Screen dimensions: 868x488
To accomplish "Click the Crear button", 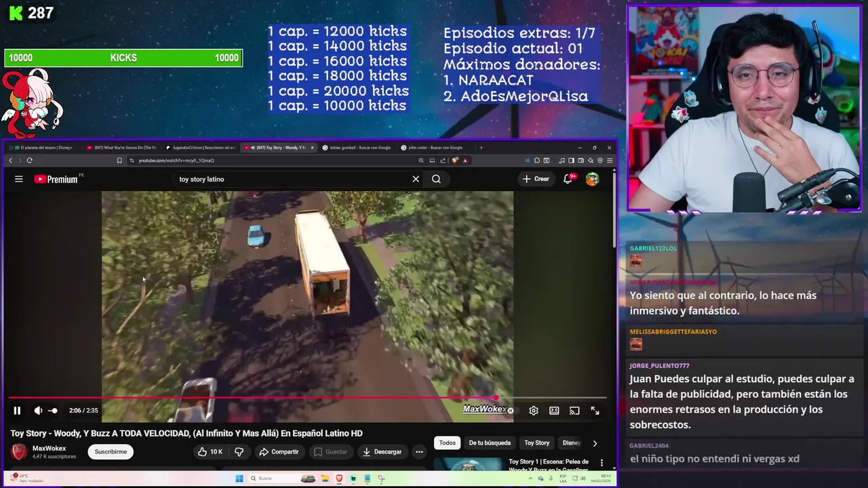I will [536, 179].
